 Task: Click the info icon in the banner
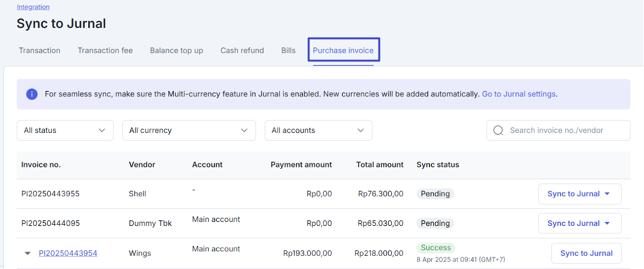32,94
